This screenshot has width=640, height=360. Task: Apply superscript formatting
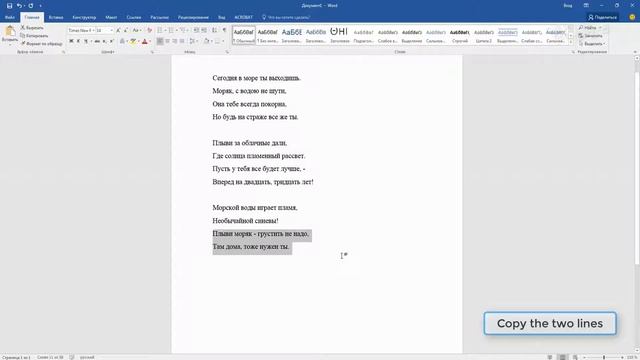click(x=111, y=41)
